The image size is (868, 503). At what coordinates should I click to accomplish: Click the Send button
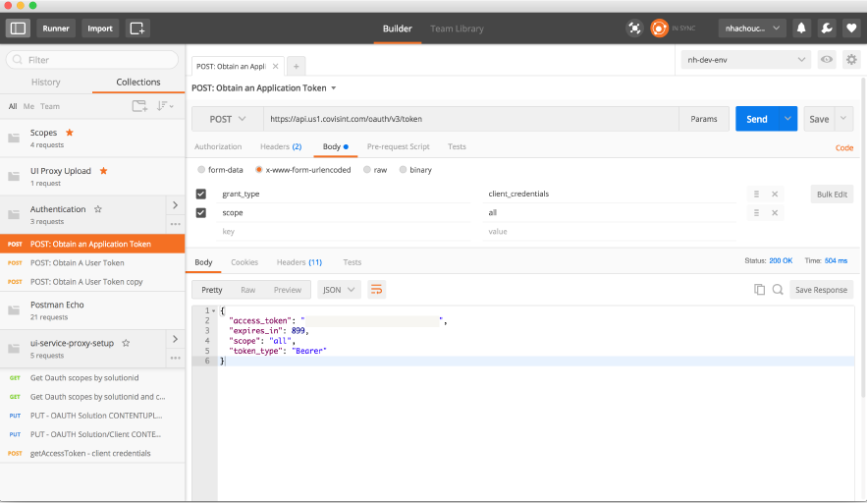tap(756, 119)
